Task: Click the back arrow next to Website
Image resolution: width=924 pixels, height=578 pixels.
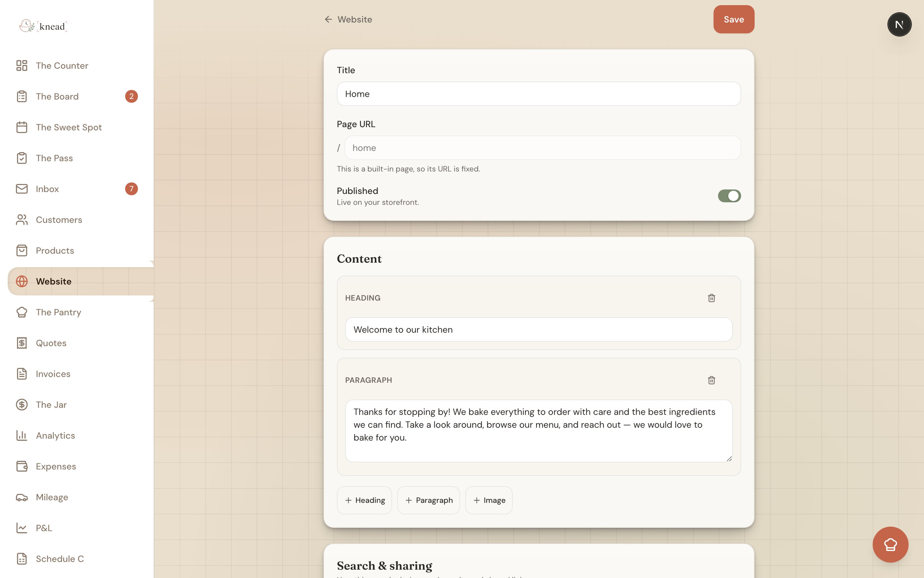Action: tap(328, 19)
